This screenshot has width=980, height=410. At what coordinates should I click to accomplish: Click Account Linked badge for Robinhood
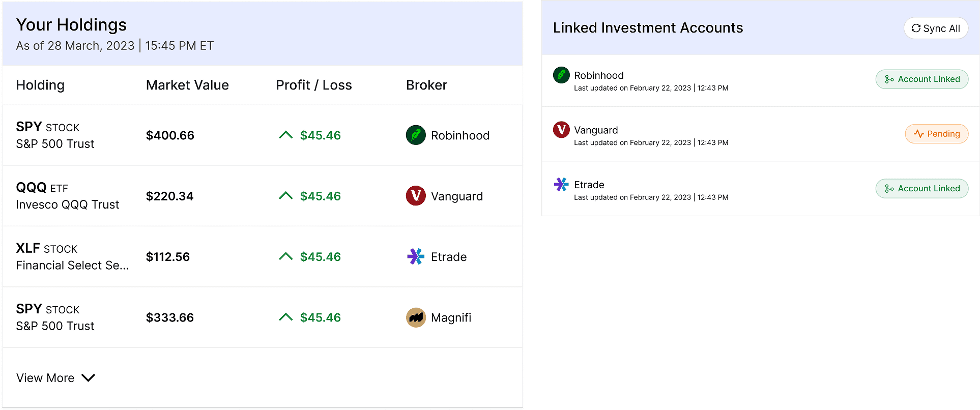tap(922, 79)
